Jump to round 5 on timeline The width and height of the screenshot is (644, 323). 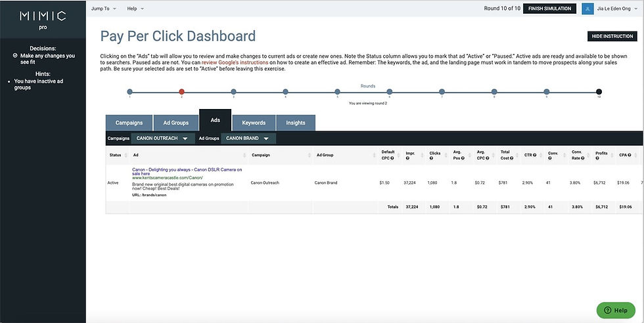pos(338,91)
